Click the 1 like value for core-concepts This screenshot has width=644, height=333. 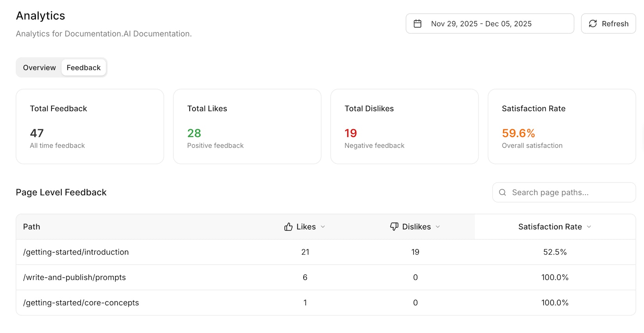pos(305,303)
